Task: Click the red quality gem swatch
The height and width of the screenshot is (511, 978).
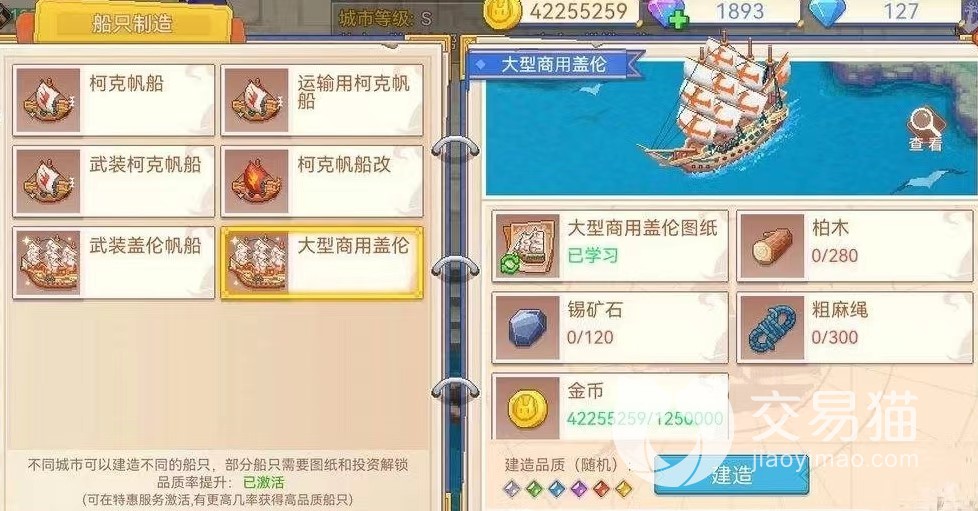Action: click(x=600, y=489)
